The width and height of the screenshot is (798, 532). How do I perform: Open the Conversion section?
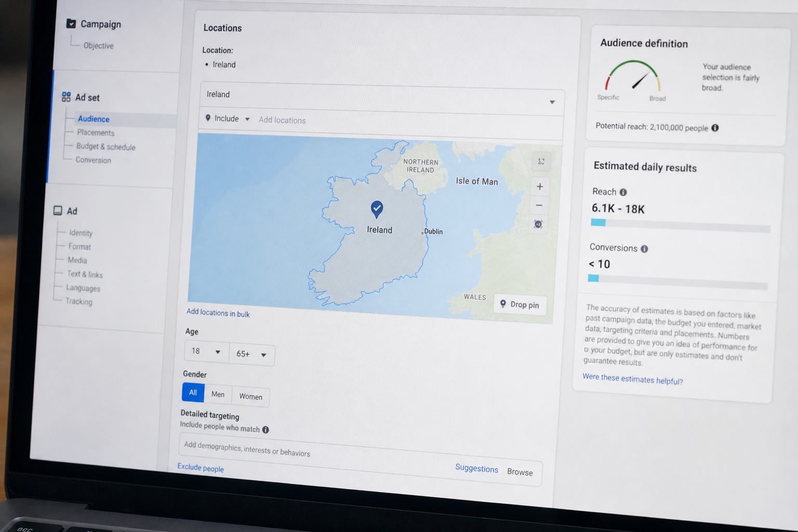click(x=93, y=160)
